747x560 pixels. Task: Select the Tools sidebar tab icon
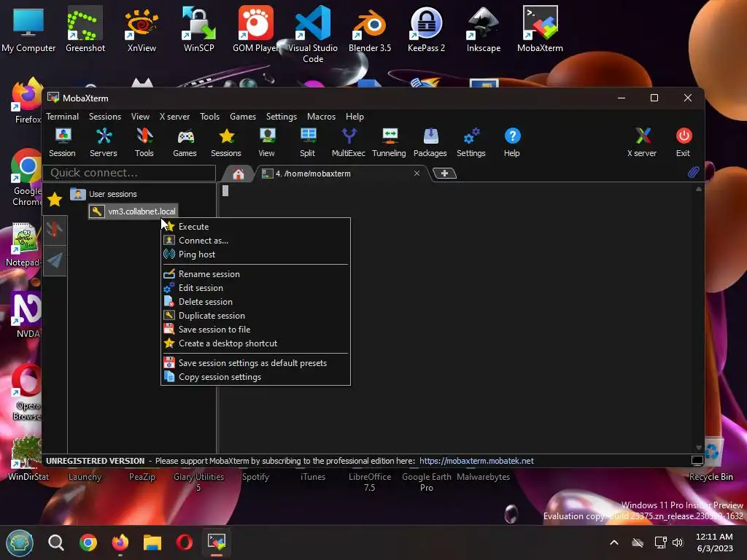[x=55, y=230]
